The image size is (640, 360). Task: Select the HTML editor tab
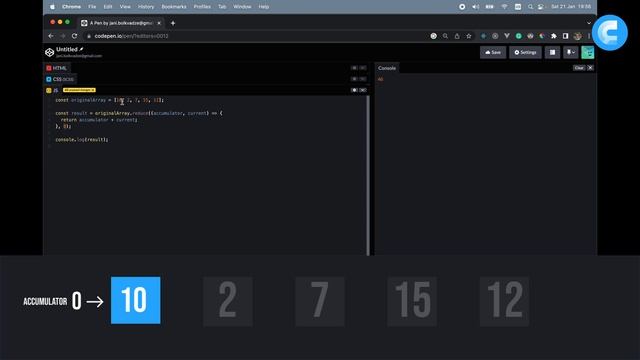57,68
